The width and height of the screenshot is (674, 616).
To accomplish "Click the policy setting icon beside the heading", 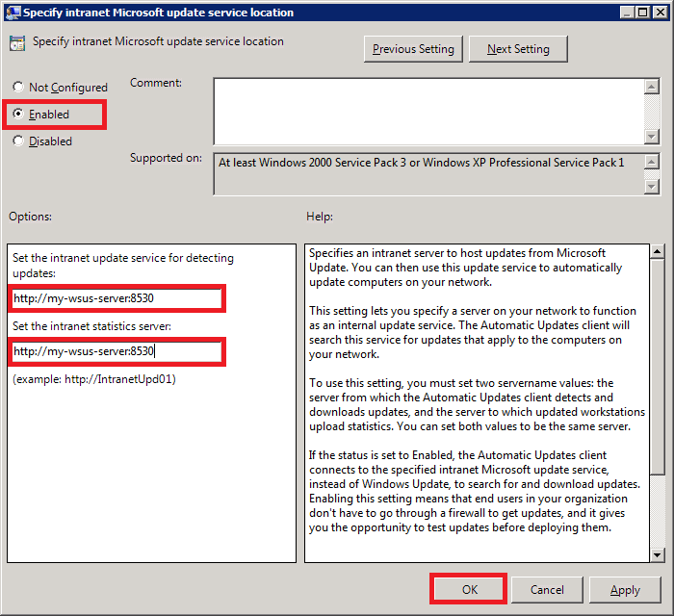I will [17, 43].
